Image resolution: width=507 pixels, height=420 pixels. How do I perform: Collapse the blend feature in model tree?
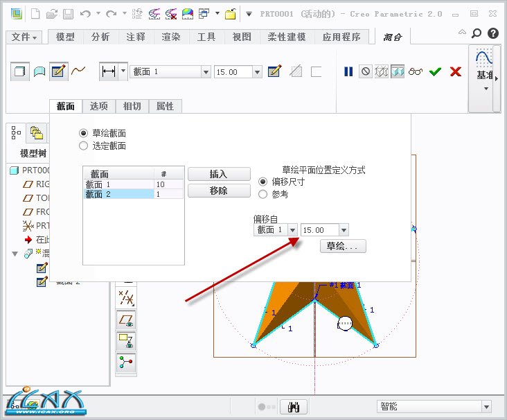point(15,254)
